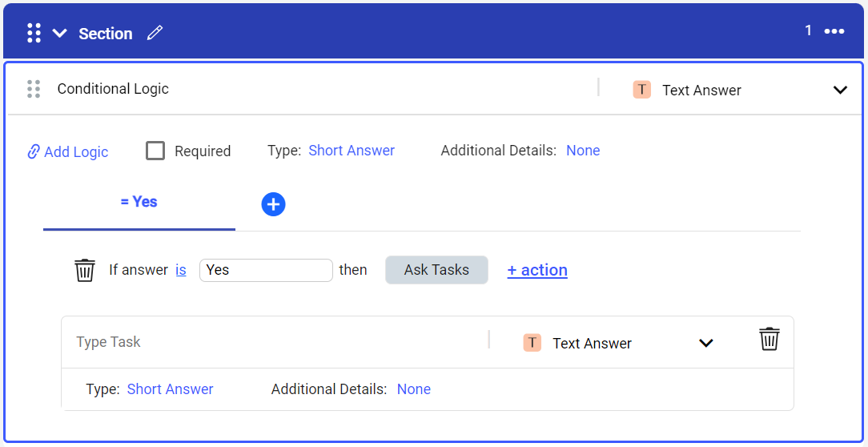Click the pencil icon to rename Section
The image size is (868, 447).
(155, 33)
